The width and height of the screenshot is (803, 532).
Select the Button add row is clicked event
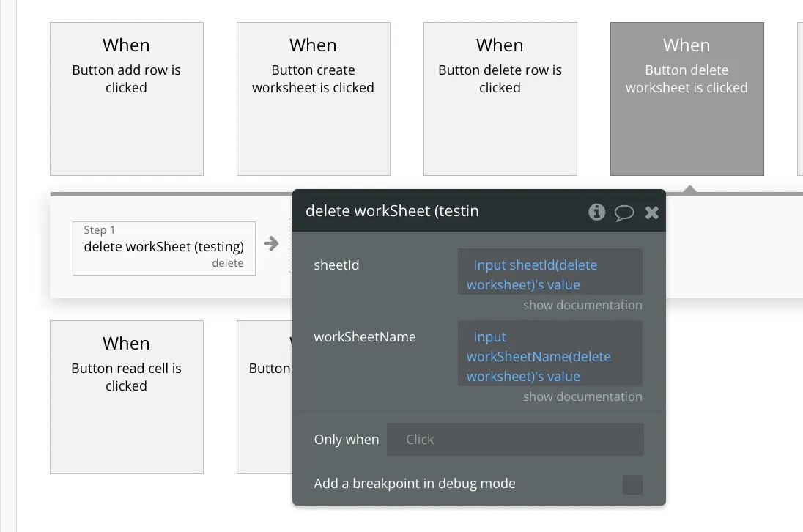[x=127, y=99]
